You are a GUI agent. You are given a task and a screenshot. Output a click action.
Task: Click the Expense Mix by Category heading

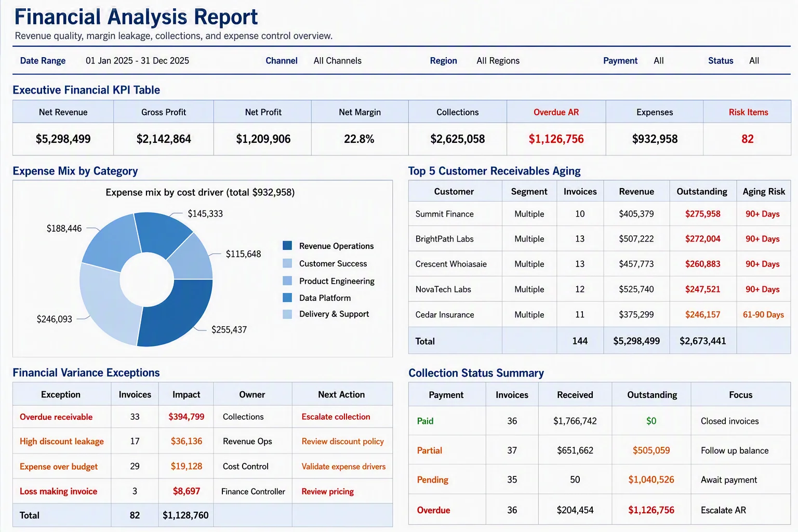[x=75, y=171]
